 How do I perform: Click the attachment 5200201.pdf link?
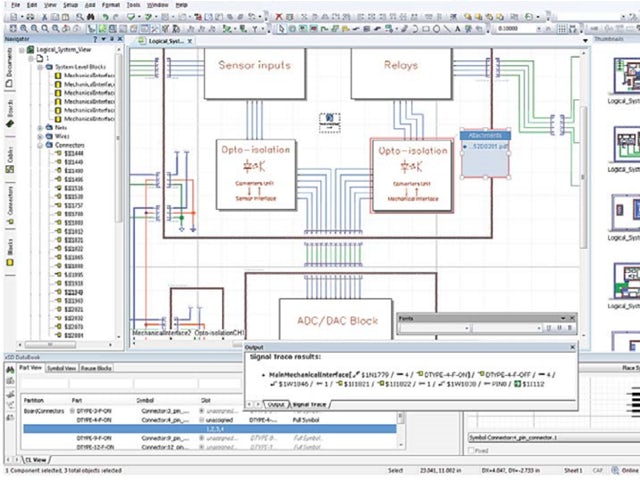pyautogui.click(x=488, y=146)
